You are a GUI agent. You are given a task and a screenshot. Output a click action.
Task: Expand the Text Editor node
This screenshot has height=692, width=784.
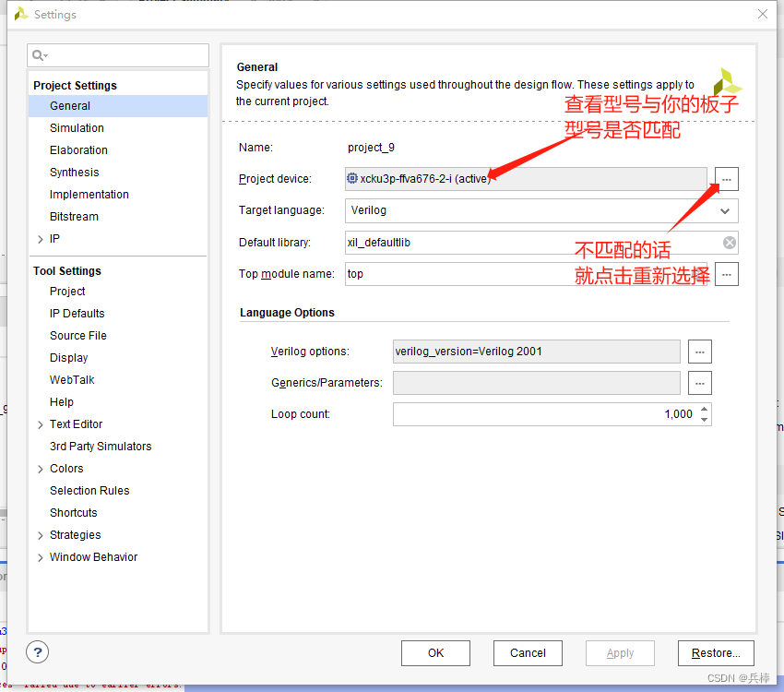(x=41, y=425)
